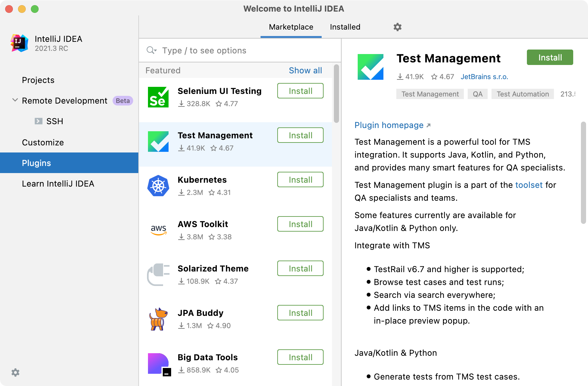
Task: Select the Solarized Theme title
Action: point(213,269)
